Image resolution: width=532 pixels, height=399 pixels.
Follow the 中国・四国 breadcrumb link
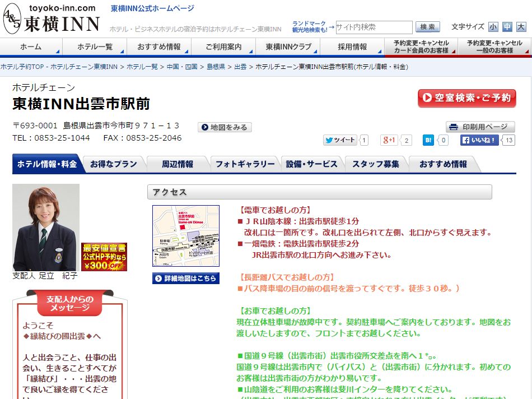coord(182,67)
